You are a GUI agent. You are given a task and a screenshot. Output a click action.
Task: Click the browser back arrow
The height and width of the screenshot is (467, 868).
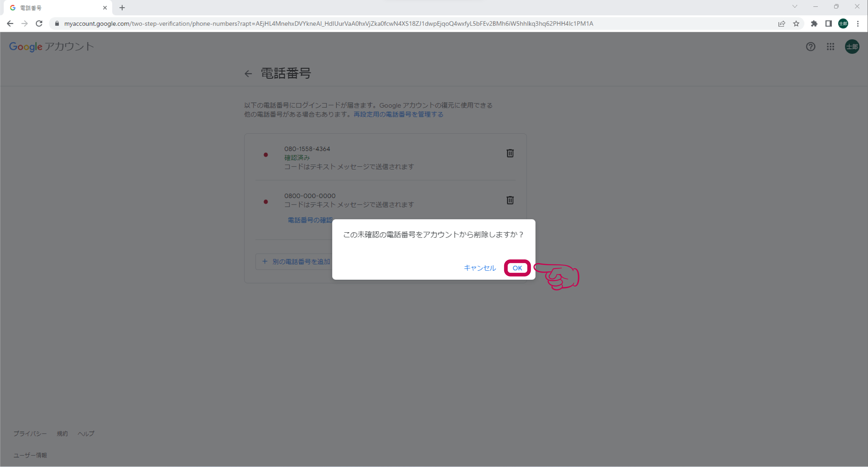10,24
